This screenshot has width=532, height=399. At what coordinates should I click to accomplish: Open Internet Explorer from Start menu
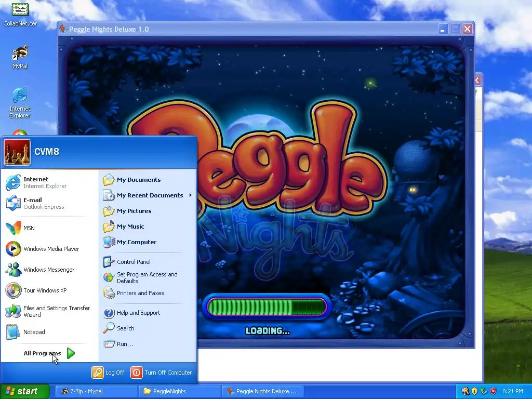tap(50, 182)
